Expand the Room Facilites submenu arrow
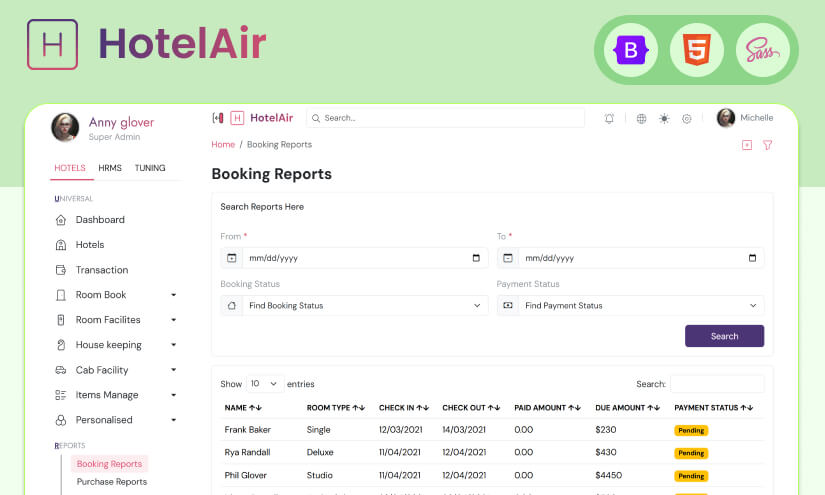The height and width of the screenshot is (495, 825). [174, 320]
